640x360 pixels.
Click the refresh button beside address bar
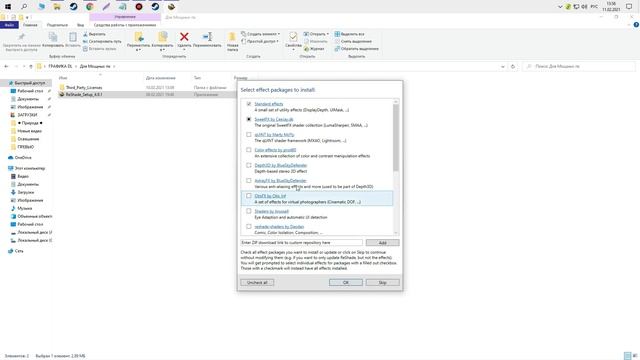513,66
